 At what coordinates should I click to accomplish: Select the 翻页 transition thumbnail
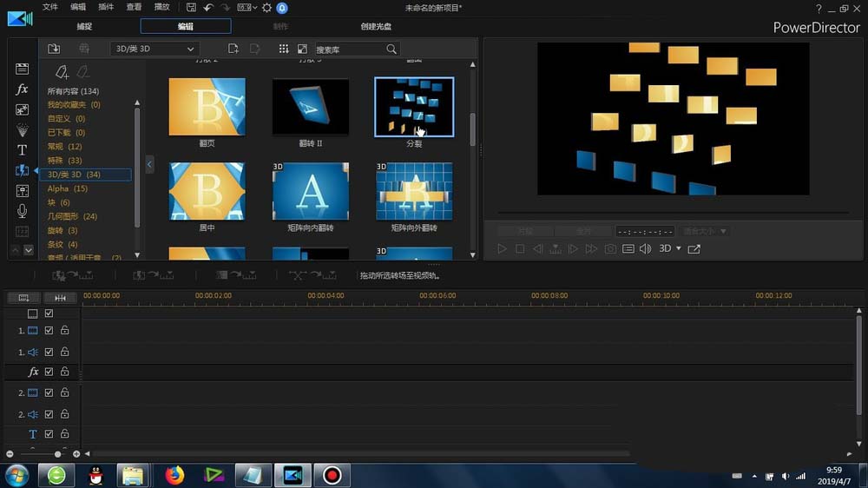tap(207, 107)
